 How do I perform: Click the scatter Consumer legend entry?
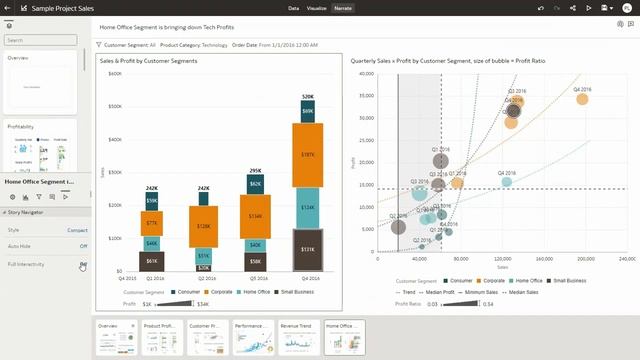point(458,281)
